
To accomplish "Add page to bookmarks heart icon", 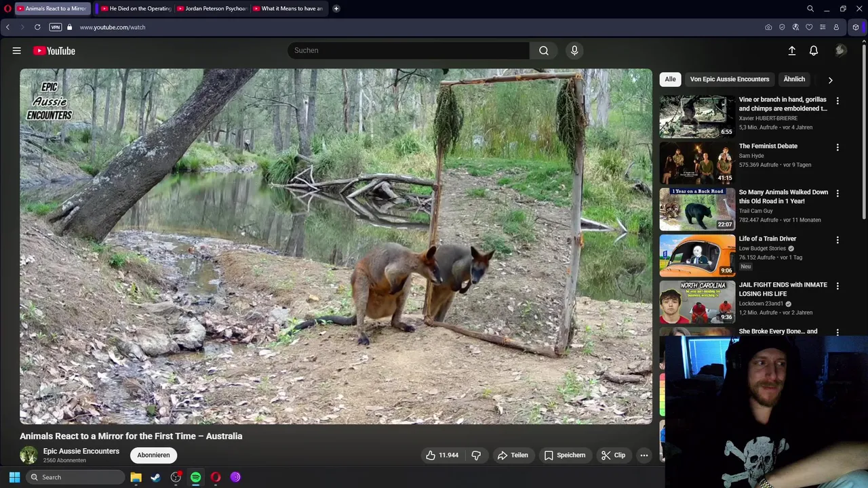I will pos(809,27).
